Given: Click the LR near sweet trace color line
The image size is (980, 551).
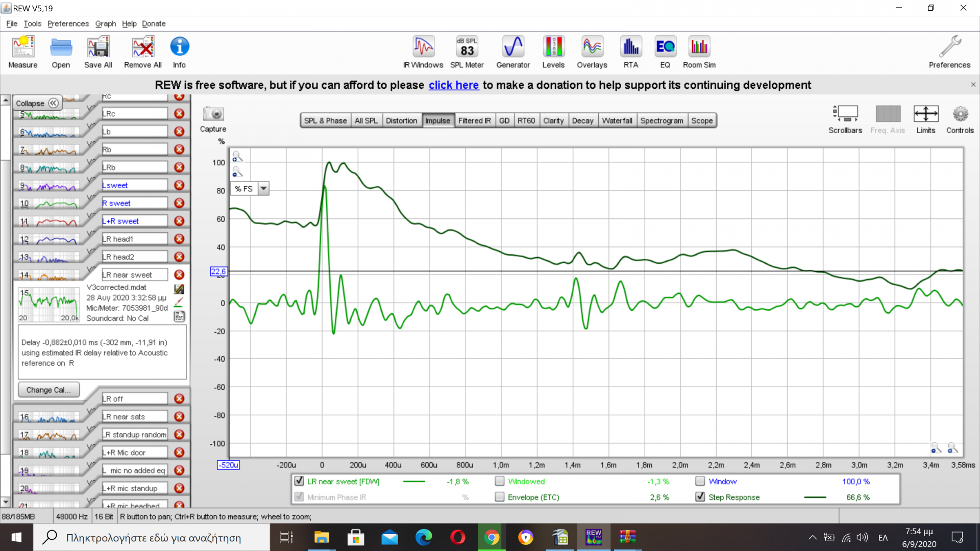Looking at the screenshot, I should pos(414,481).
